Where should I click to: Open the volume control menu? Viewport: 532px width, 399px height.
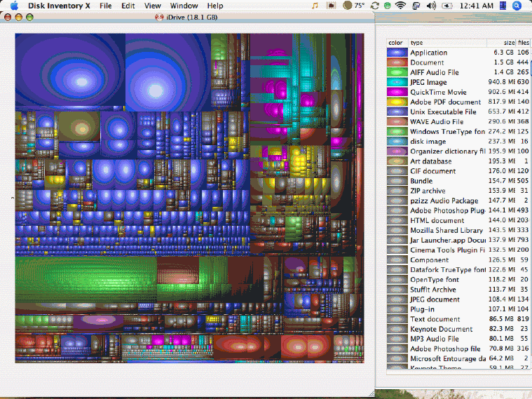click(431, 6)
